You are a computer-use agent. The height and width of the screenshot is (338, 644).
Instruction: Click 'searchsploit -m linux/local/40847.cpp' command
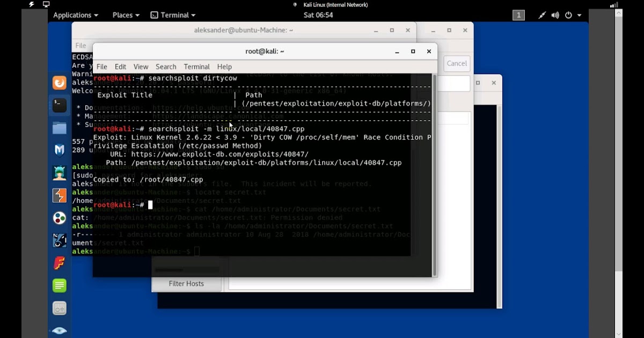coord(226,129)
